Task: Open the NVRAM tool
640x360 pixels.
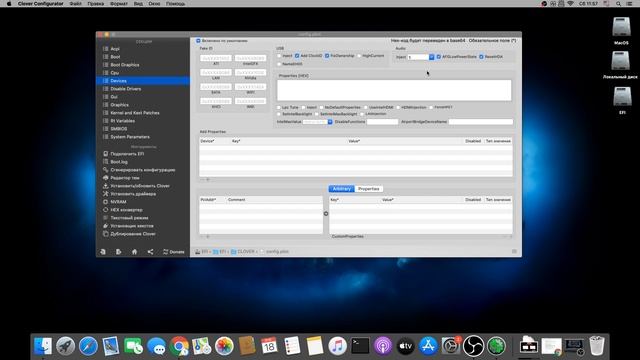Action: [118, 202]
